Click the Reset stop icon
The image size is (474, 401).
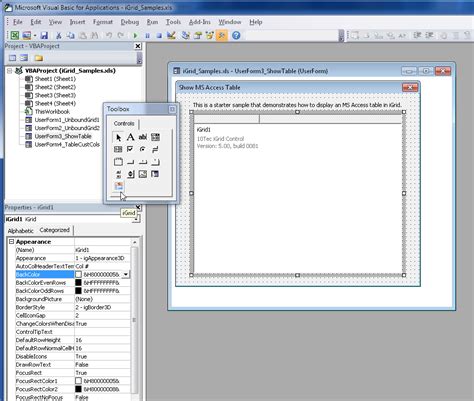159,35
